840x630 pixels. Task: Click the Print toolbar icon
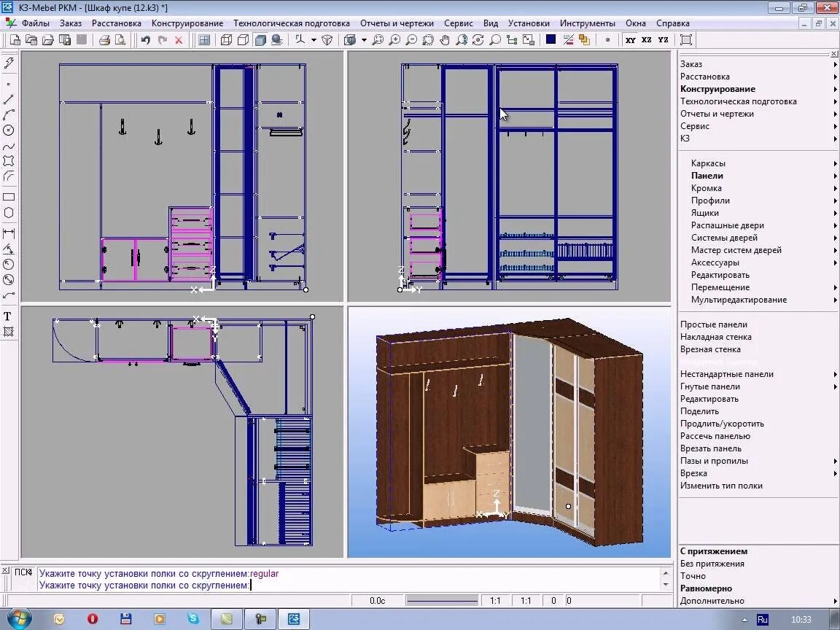pos(104,39)
